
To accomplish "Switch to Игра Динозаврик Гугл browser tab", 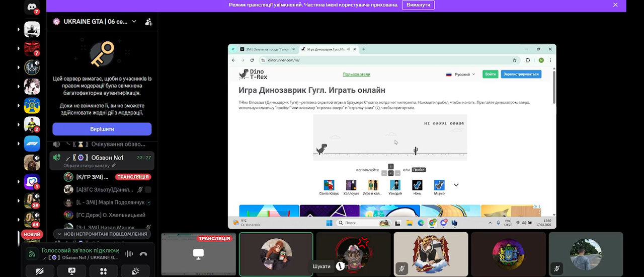I will 328,49.
